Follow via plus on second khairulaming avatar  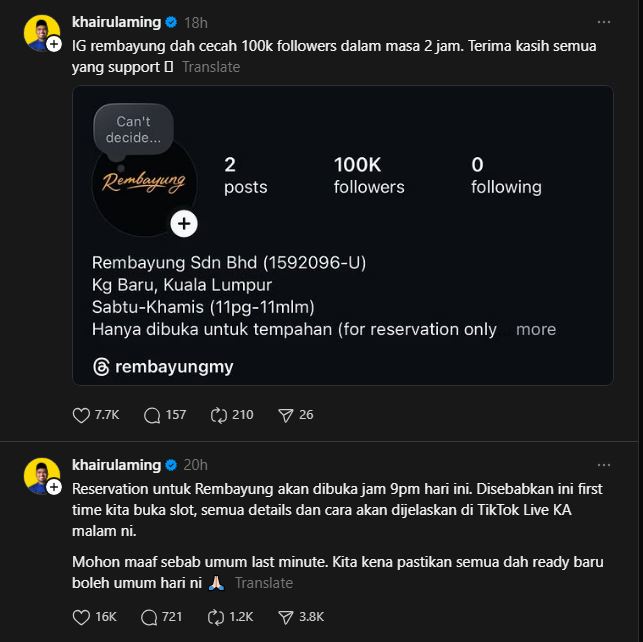(53, 488)
